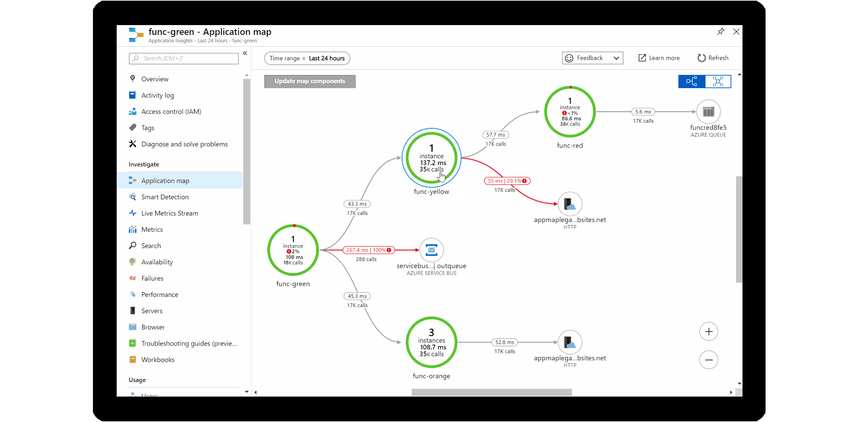Click the Application map sidebar icon
The width and height of the screenshot is (868, 422).
tap(133, 180)
